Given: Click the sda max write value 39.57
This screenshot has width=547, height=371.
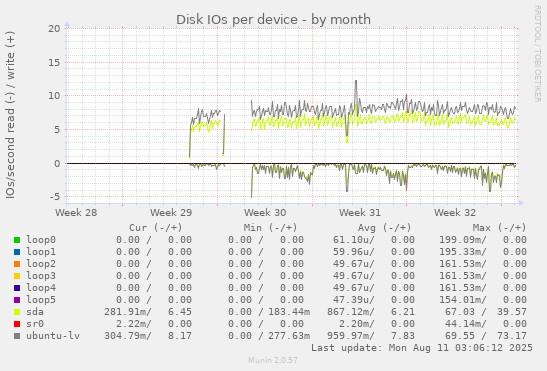Looking at the screenshot, I should [x=512, y=311].
